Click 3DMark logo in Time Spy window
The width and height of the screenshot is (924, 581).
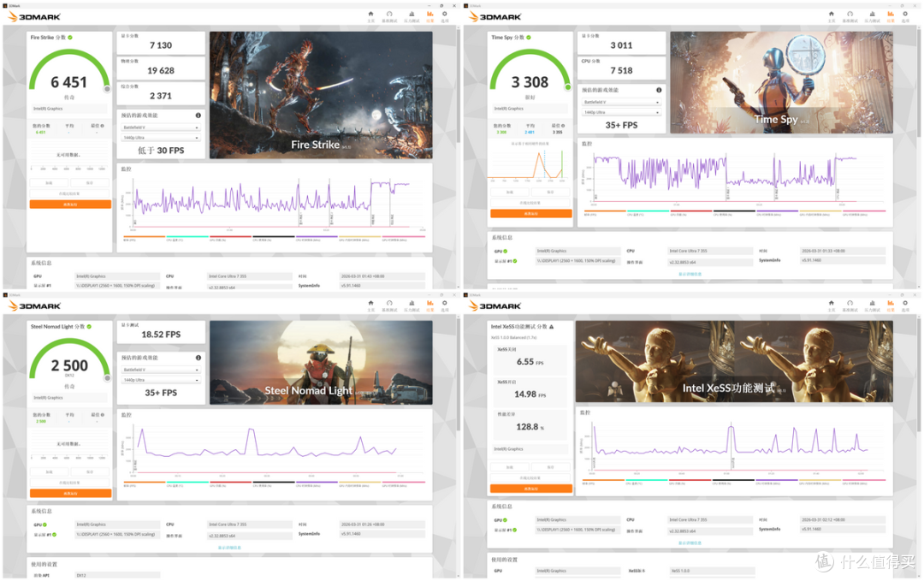(x=495, y=16)
